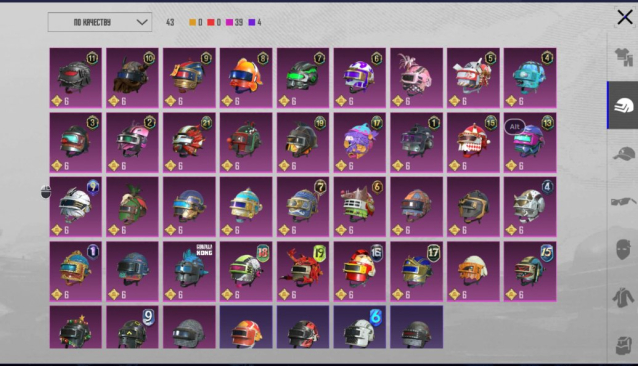Viewport: 638px width, 366px height.
Task: Open the jacket clothing category icon
Action: coord(623,297)
